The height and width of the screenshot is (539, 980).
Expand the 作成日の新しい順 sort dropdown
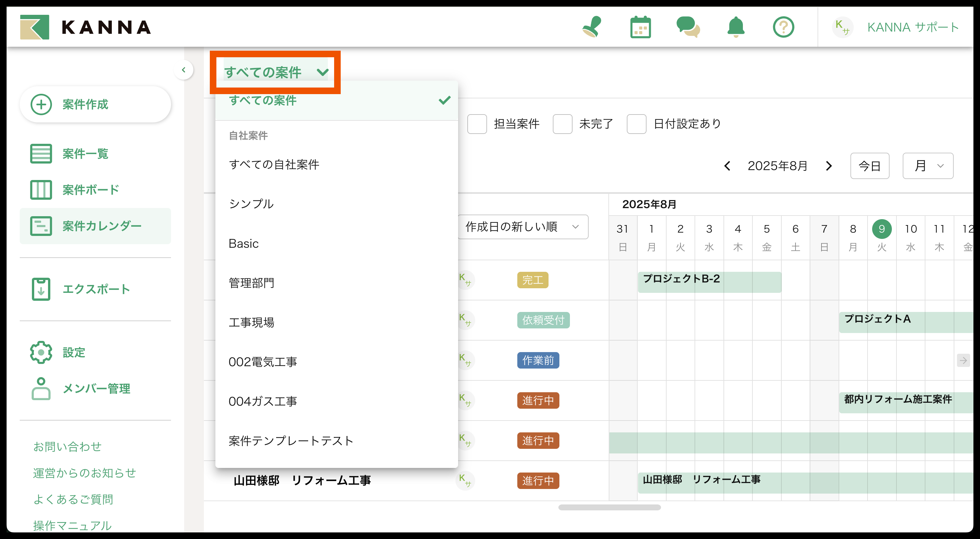point(523,227)
